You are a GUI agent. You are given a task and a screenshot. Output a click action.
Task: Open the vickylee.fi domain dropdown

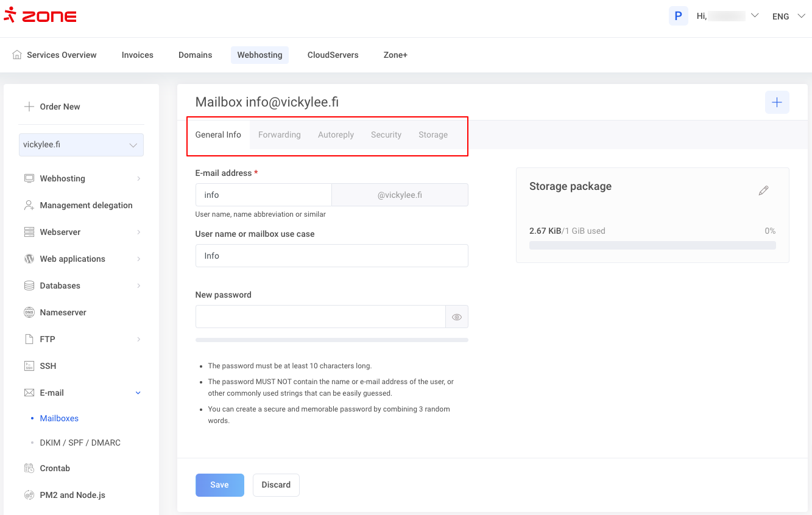(x=81, y=145)
